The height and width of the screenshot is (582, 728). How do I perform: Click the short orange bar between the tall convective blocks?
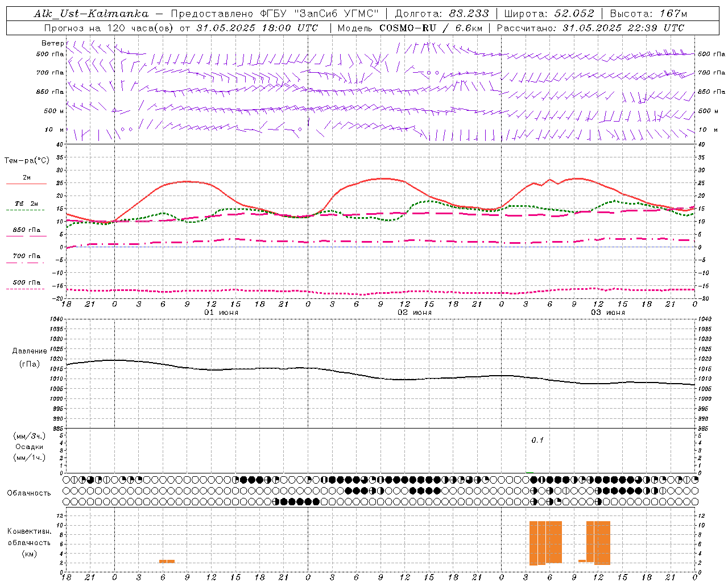[582, 561]
